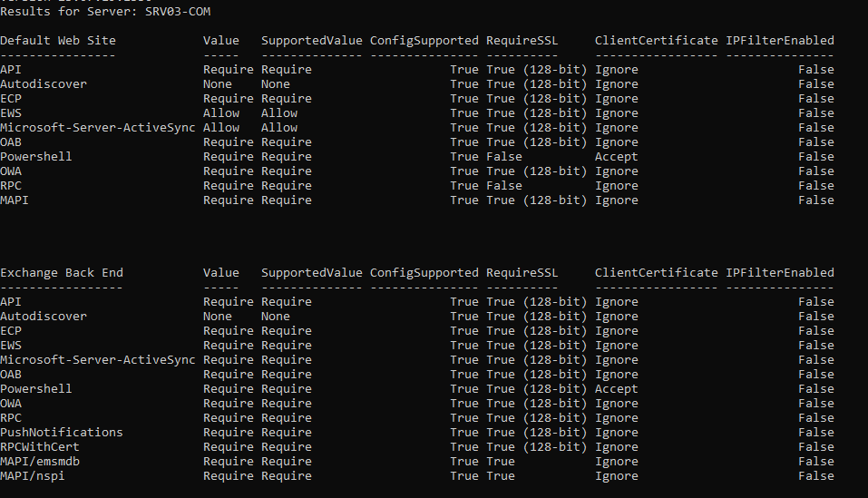The image size is (868, 498).
Task: Click the ConfigSupported header under Exchange Back End
Action: pos(424,273)
